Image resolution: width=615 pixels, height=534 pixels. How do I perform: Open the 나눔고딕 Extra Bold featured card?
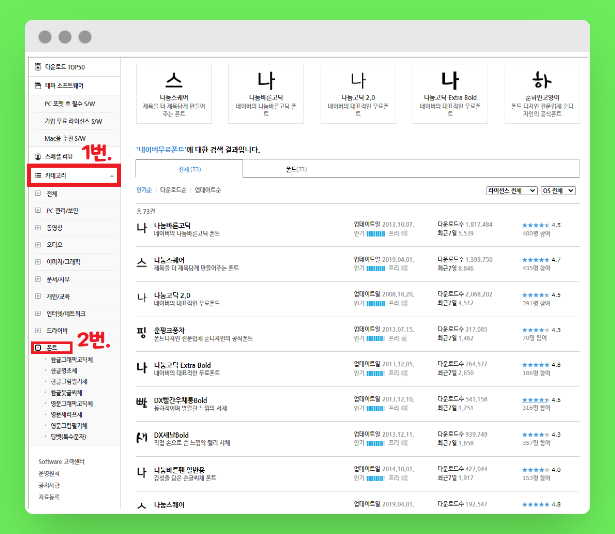pyautogui.click(x=450, y=94)
